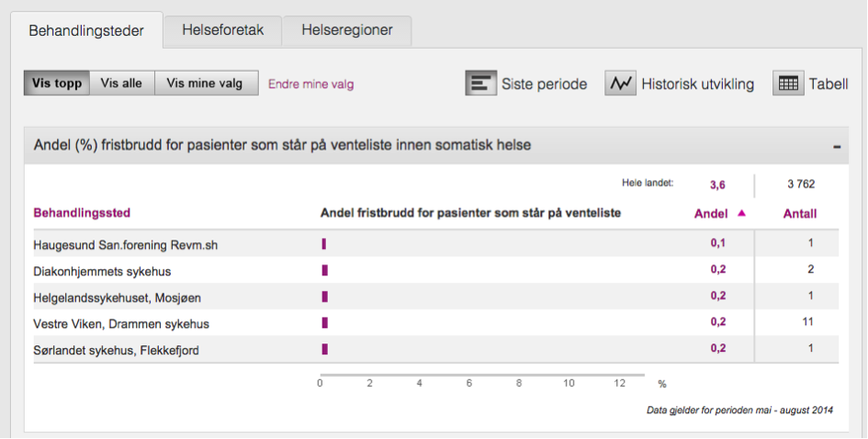Viewport: 868px width, 439px height.
Task: Click the bar for Haugesund San.forening Revm.sh
Action: click(324, 244)
